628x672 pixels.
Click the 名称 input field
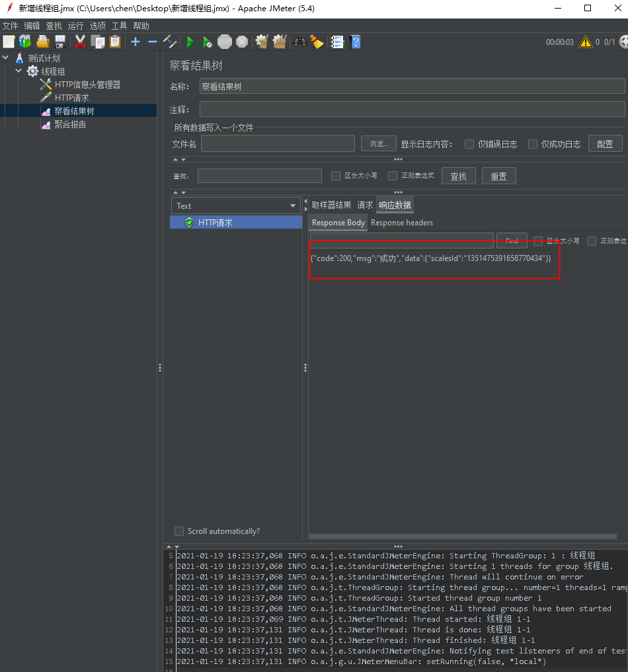tap(412, 86)
